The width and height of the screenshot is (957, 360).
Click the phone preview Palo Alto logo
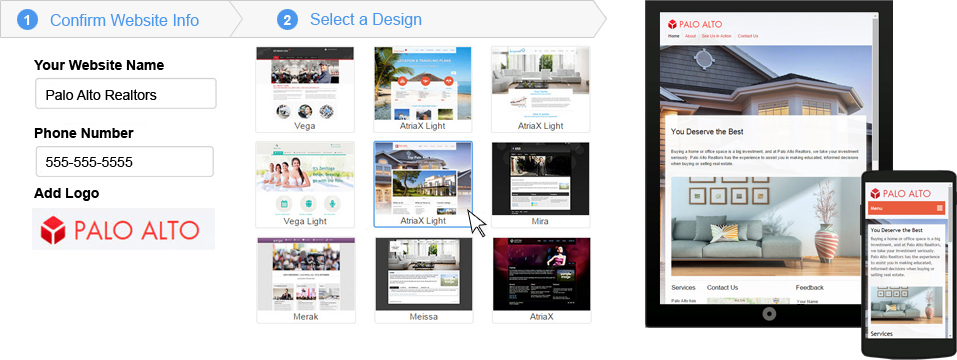pos(900,193)
